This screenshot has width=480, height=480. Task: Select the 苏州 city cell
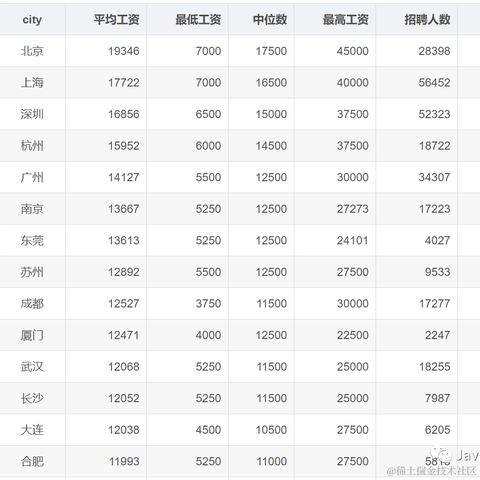(32, 272)
